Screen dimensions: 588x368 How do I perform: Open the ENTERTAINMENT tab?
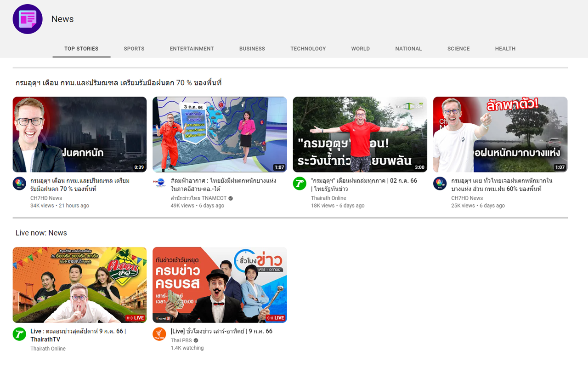[192, 48]
